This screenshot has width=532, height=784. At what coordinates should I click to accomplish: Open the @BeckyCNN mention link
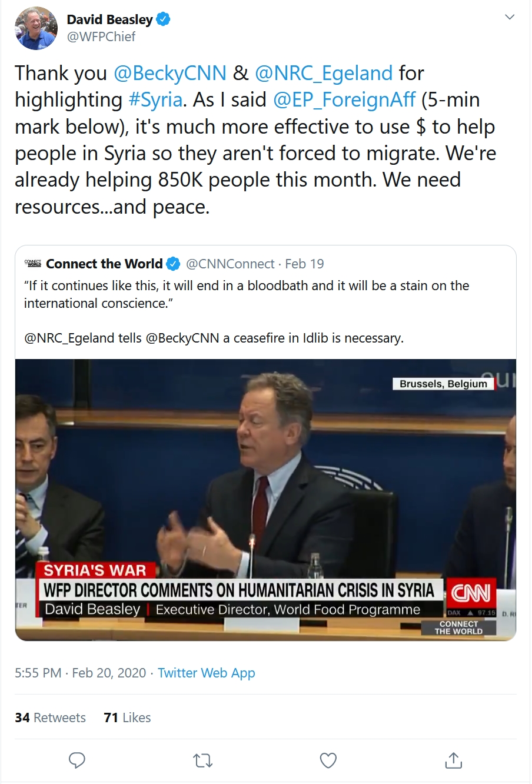click(x=169, y=73)
